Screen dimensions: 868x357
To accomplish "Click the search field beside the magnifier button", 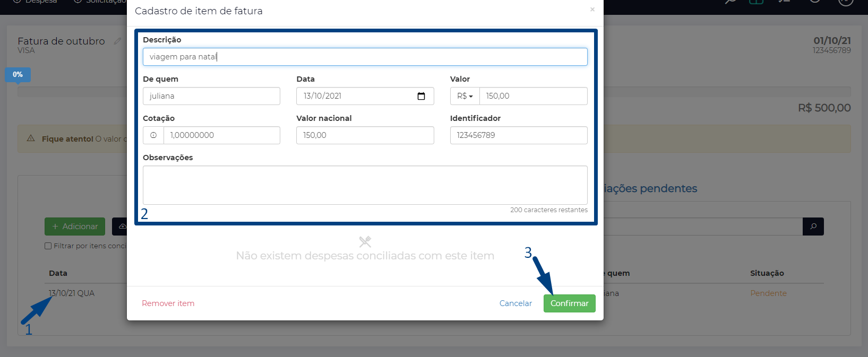I will 703,227.
